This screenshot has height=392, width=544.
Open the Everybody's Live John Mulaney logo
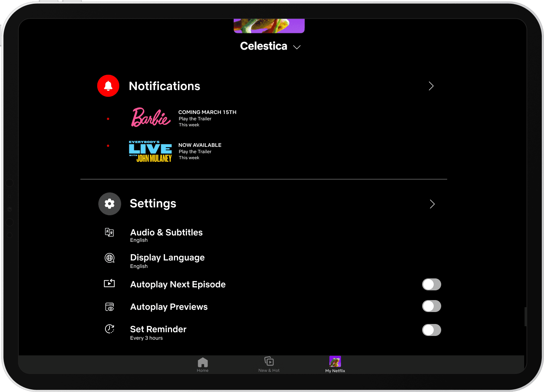150,151
